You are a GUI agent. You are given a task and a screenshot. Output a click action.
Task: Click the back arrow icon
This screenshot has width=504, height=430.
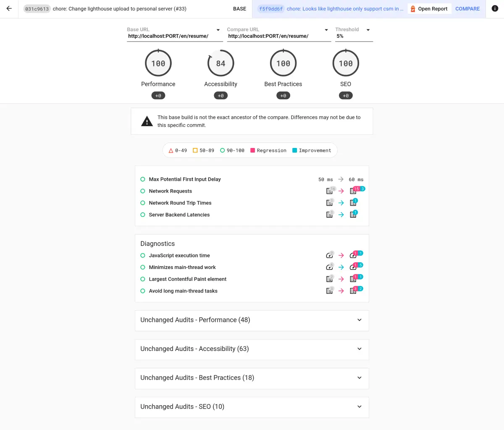point(9,8)
